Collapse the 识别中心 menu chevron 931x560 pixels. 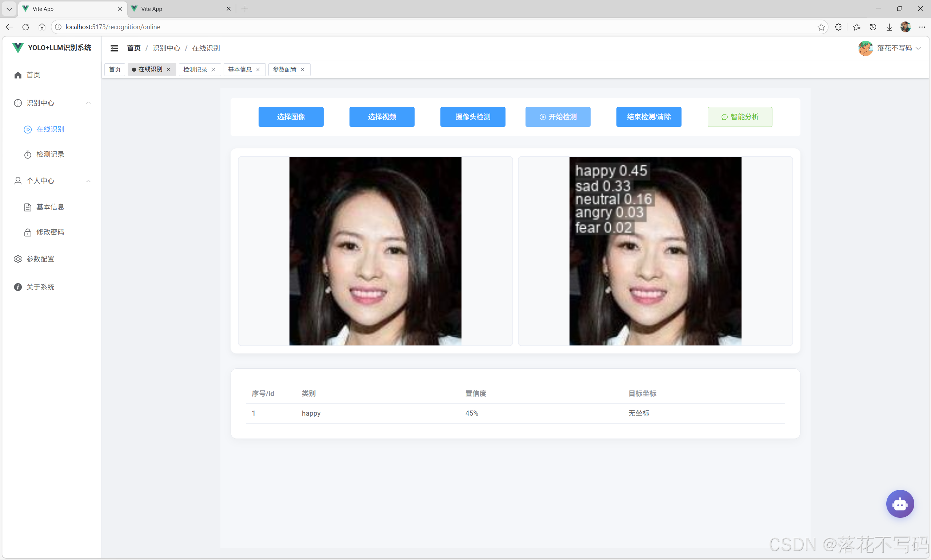click(88, 103)
